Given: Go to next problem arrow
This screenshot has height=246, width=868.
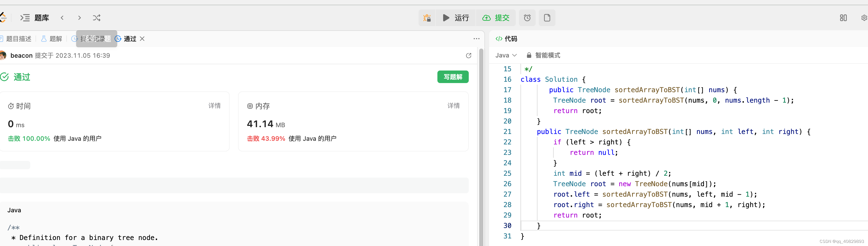Looking at the screenshot, I should [x=79, y=18].
